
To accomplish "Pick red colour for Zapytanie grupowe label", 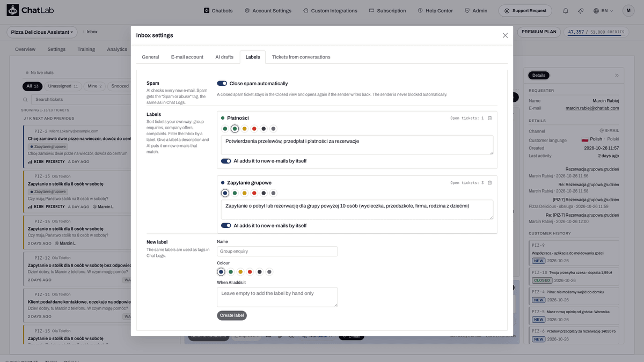I will [254, 193].
